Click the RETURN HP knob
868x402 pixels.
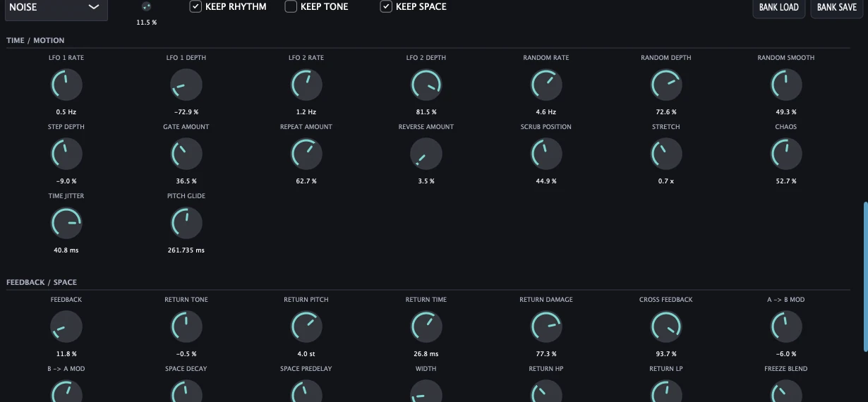pyautogui.click(x=546, y=391)
